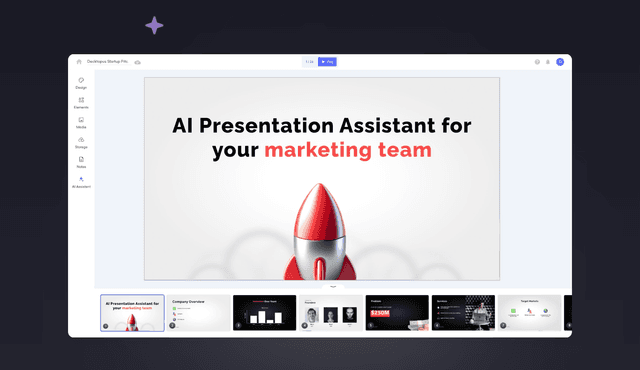Select the Company Overview slide thumbnail
640x370 pixels.
tap(198, 313)
